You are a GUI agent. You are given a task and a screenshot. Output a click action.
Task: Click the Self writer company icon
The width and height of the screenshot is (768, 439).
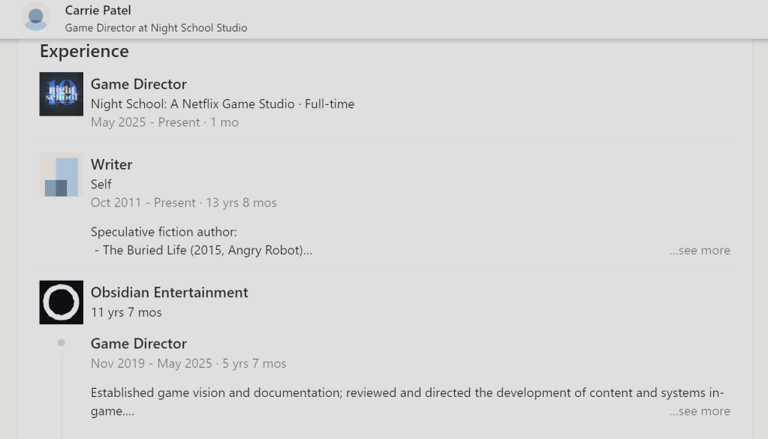[61, 175]
